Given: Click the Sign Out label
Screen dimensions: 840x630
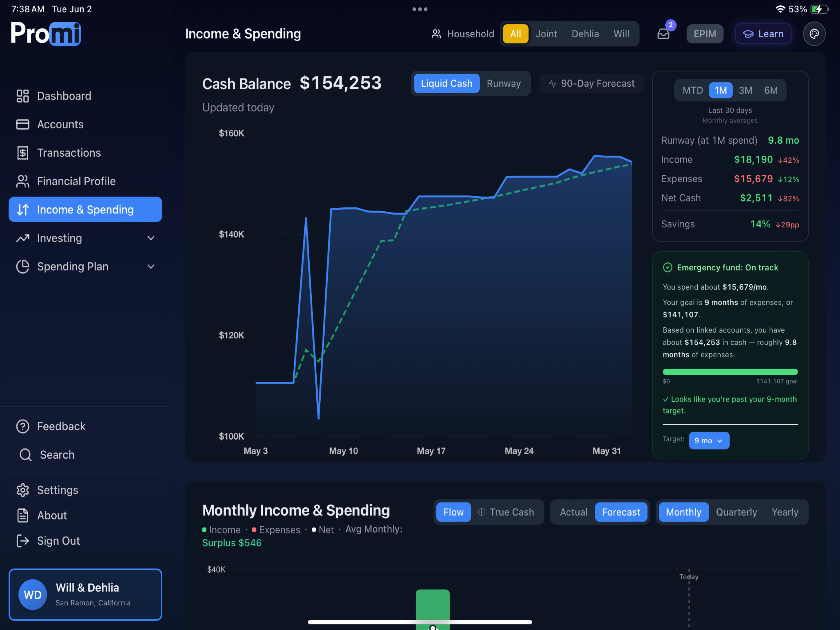Looking at the screenshot, I should click(x=58, y=541).
